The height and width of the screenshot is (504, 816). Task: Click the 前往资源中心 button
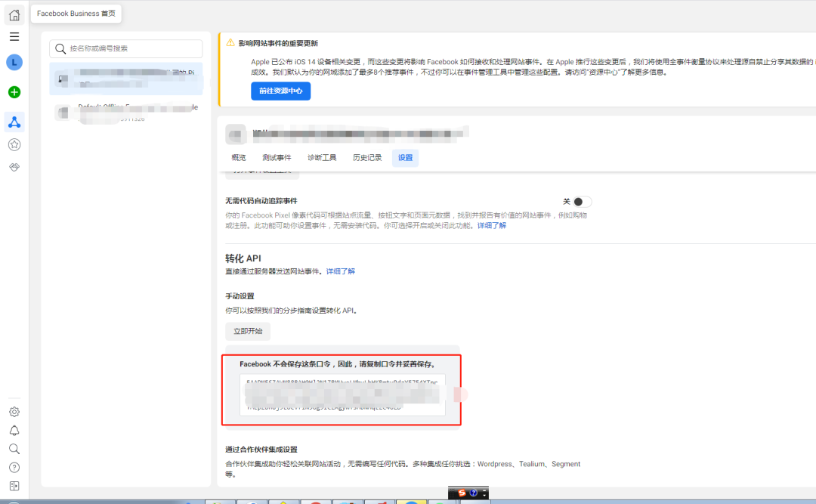[x=280, y=91]
